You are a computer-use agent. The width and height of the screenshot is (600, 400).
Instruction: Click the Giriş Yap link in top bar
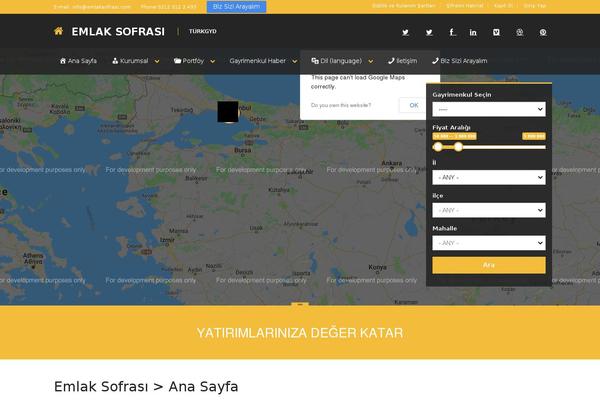click(535, 6)
